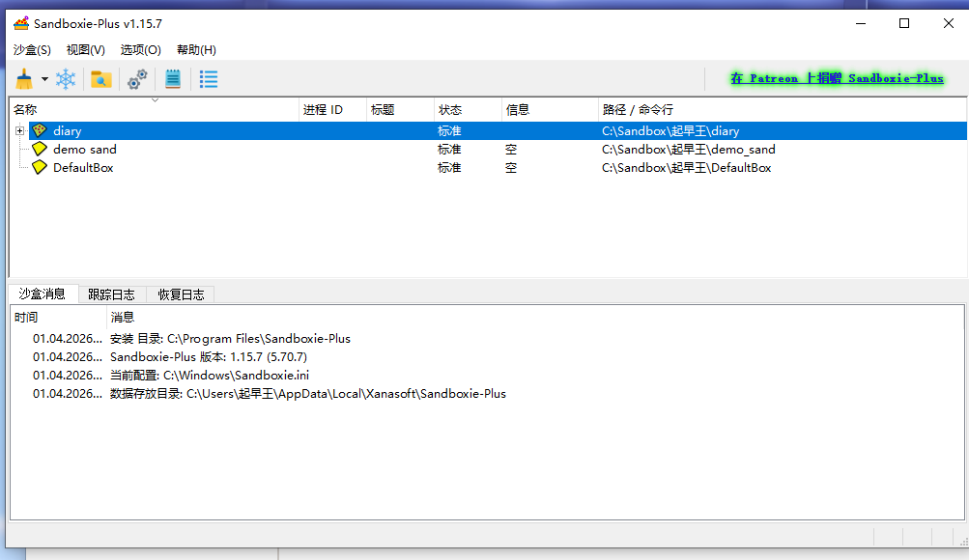Minimize the Sandboxie-Plus window
Screen dimensions: 969x560
tap(861, 23)
